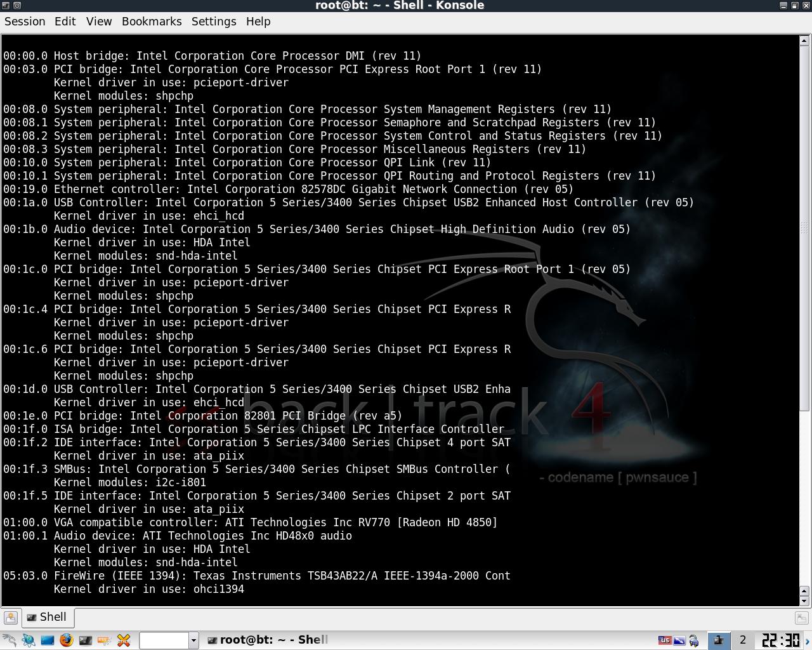Click the display settings tray icon

679,640
